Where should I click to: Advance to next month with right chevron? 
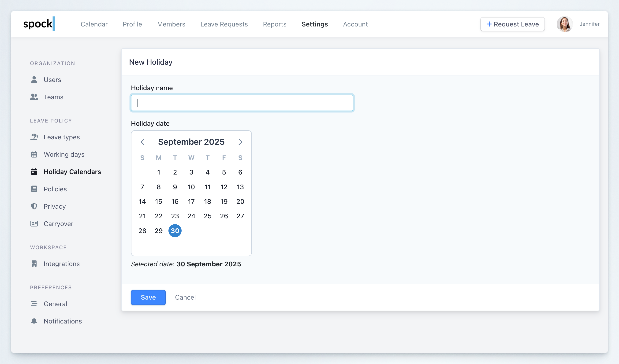tap(240, 142)
